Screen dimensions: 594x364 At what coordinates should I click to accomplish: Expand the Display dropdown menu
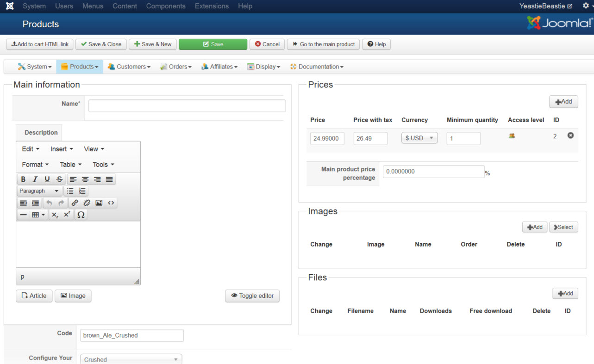click(263, 67)
